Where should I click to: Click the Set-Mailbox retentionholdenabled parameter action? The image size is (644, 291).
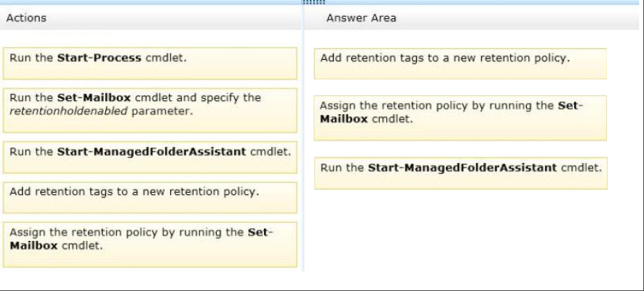click(150, 110)
